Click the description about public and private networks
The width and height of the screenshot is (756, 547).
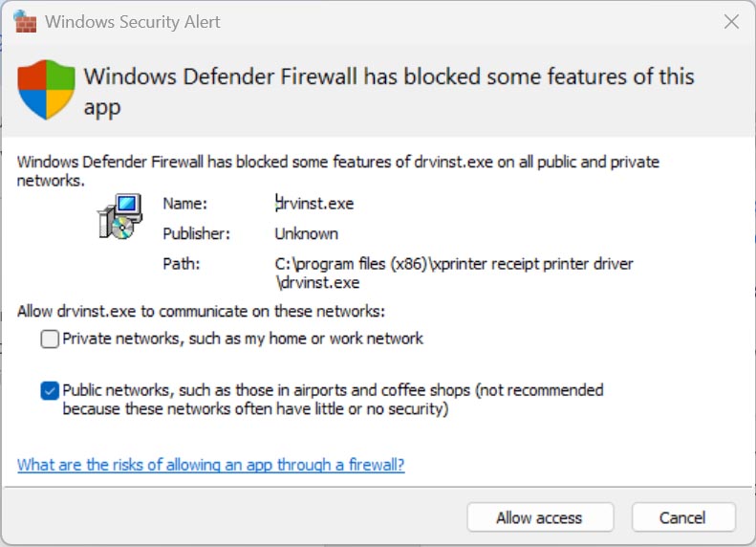[338, 171]
